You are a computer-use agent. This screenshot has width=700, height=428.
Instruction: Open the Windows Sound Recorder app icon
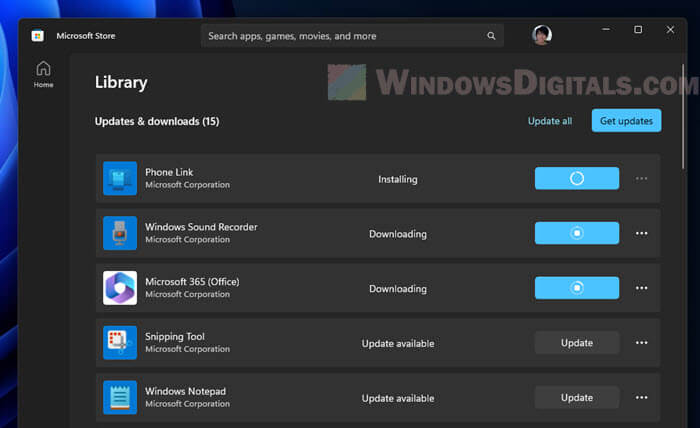pyautogui.click(x=120, y=233)
